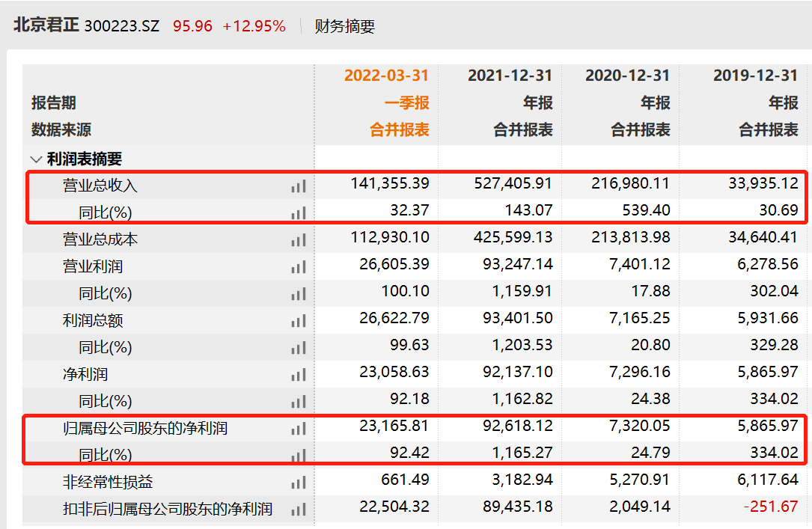Click the 报告期 row label
The height and width of the screenshot is (529, 812).
click(x=54, y=103)
